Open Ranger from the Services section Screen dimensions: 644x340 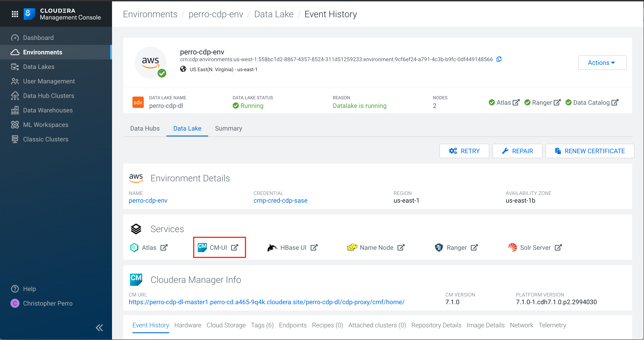click(456, 247)
